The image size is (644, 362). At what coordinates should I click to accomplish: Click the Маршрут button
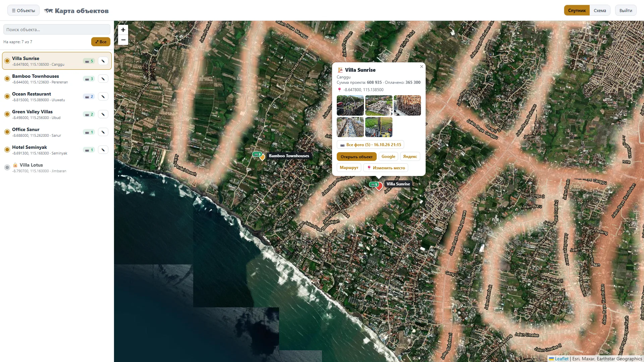point(349,168)
